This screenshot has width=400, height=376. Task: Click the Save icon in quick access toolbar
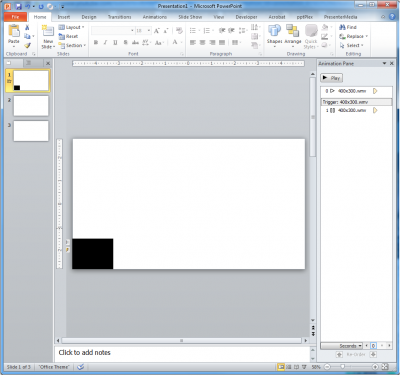tap(18, 6)
